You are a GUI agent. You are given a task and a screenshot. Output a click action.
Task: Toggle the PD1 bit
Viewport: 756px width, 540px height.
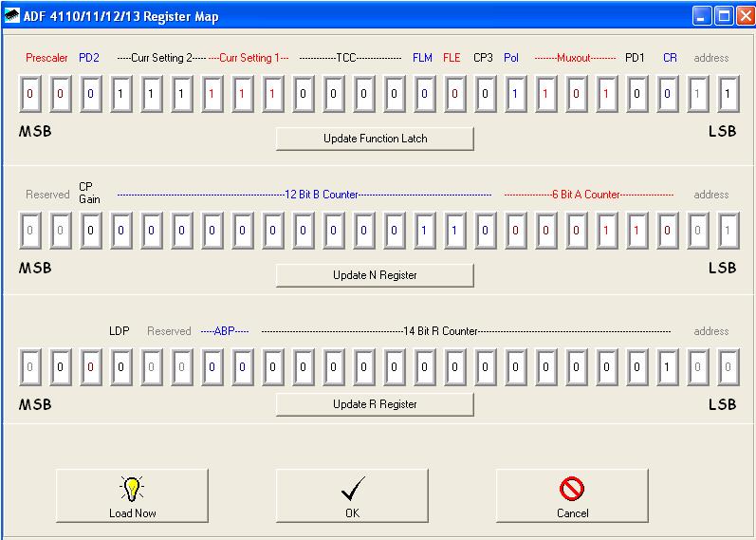pos(636,94)
